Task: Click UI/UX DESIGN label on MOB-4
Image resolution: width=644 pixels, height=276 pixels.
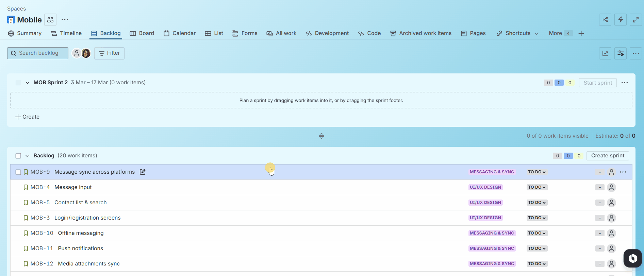Action: [x=485, y=187]
